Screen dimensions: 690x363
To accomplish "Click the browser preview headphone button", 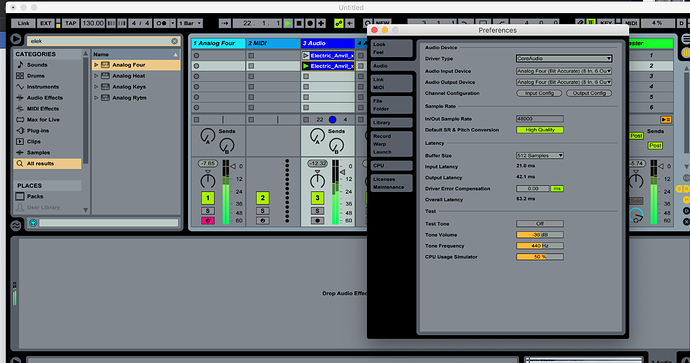I will 33,223.
